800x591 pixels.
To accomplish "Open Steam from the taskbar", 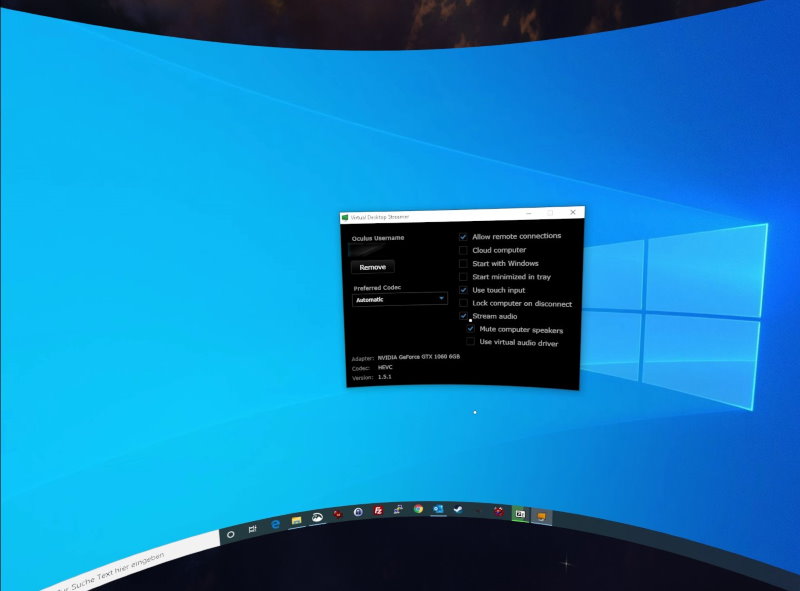I will 458,509.
